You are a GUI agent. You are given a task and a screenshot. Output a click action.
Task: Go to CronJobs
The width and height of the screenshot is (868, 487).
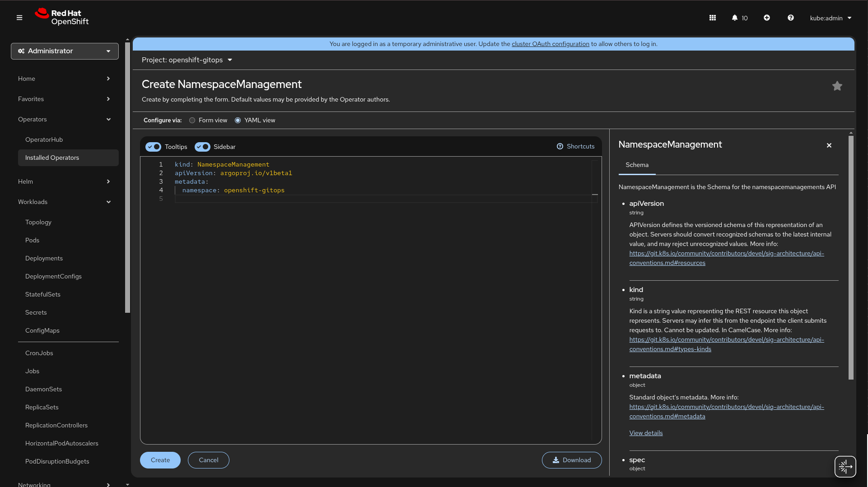click(39, 353)
